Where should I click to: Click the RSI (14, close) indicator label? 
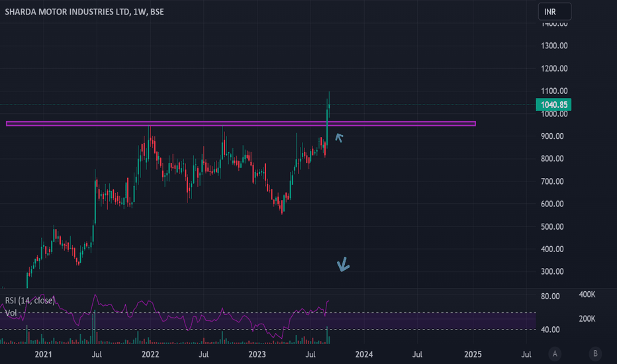30,300
